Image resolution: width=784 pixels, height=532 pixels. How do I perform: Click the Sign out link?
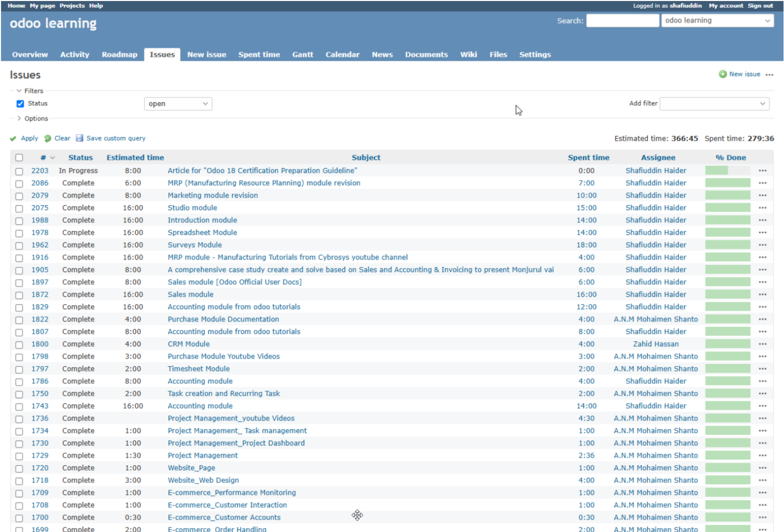click(x=760, y=6)
